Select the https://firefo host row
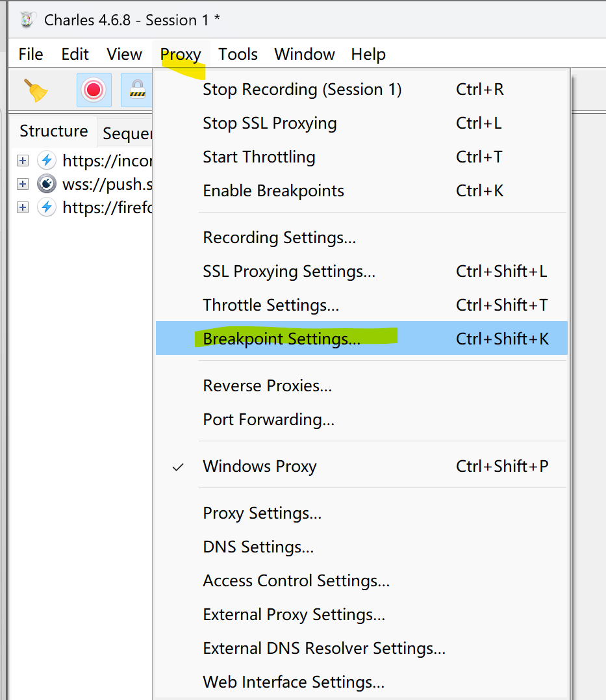 point(107,208)
